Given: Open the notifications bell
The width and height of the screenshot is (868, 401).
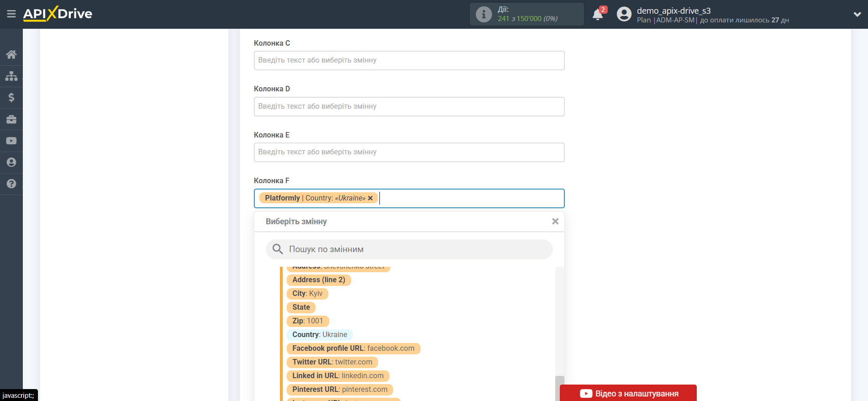Looking at the screenshot, I should [x=598, y=15].
